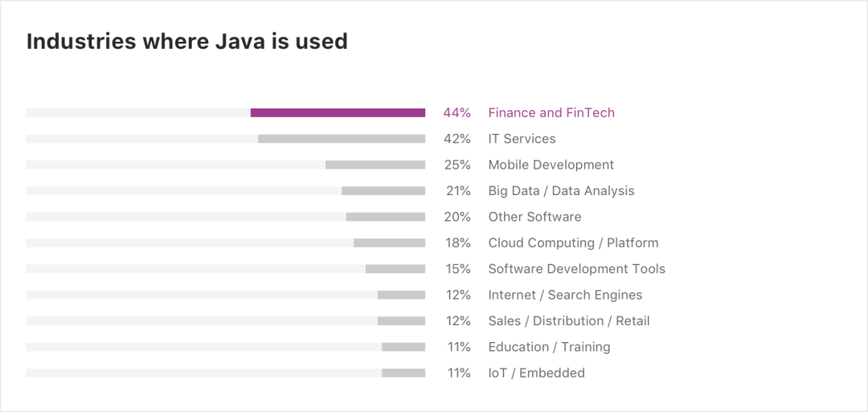Viewport: 868px width, 412px height.
Task: Click the Big Data / Data Analysis label
Action: pyautogui.click(x=561, y=191)
